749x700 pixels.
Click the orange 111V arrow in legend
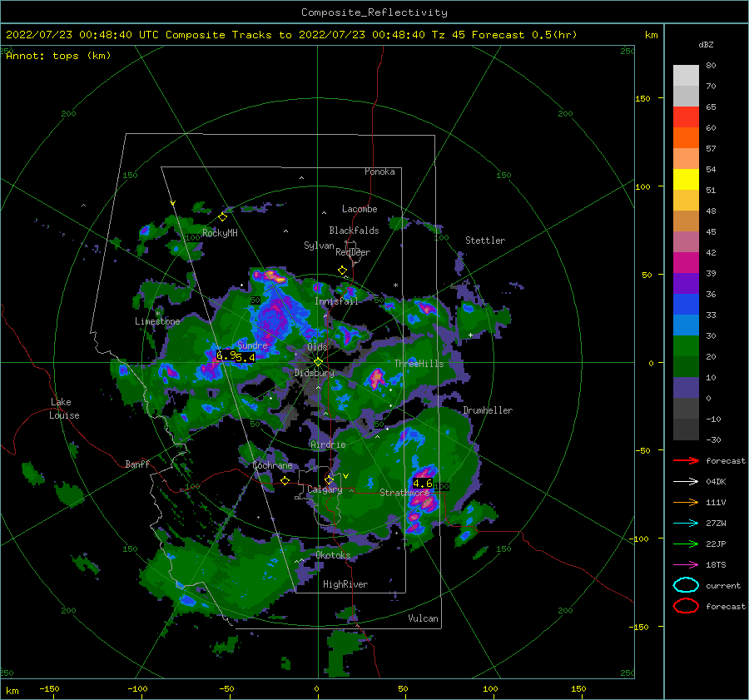pyautogui.click(x=686, y=502)
